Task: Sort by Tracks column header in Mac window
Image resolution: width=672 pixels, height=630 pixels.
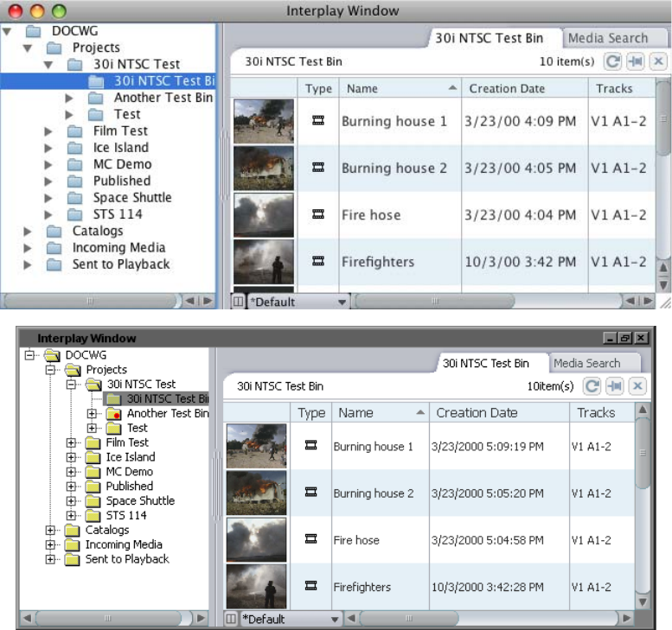Action: click(622, 88)
